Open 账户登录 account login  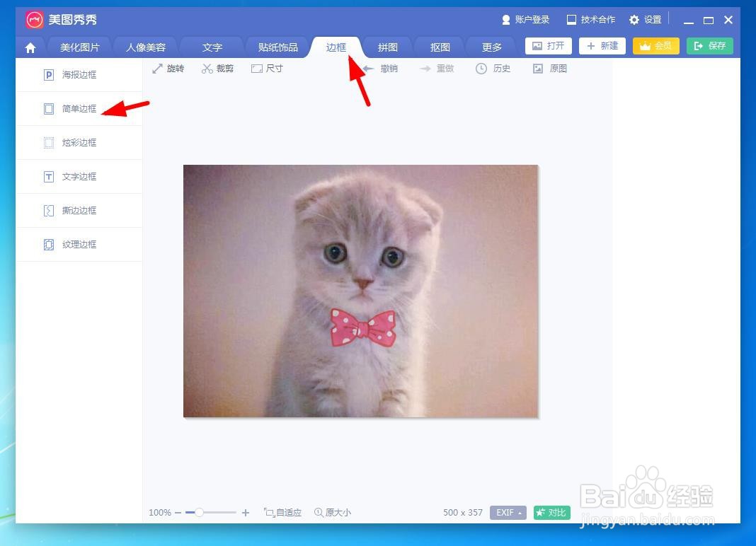point(525,20)
